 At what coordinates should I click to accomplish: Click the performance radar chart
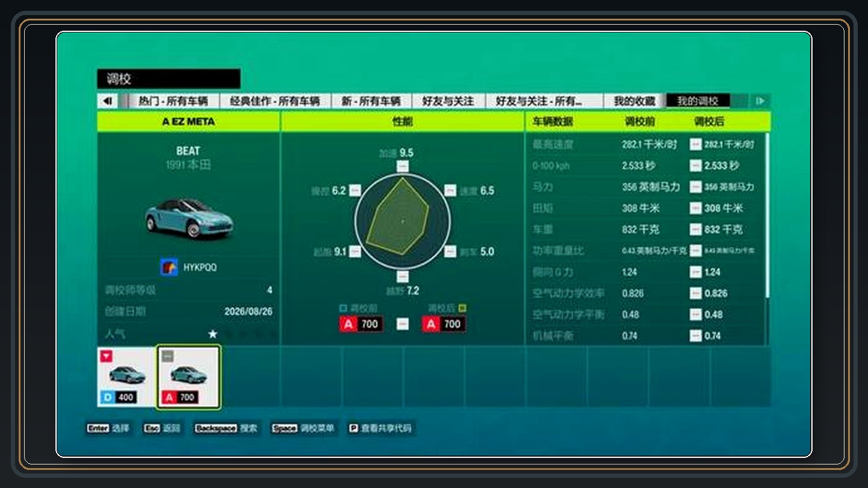pos(403,221)
